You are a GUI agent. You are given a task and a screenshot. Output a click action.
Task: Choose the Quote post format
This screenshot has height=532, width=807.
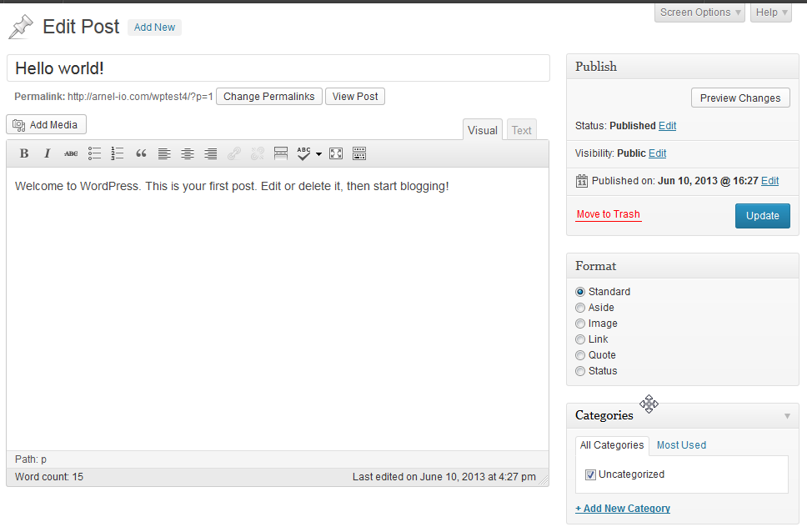click(580, 355)
